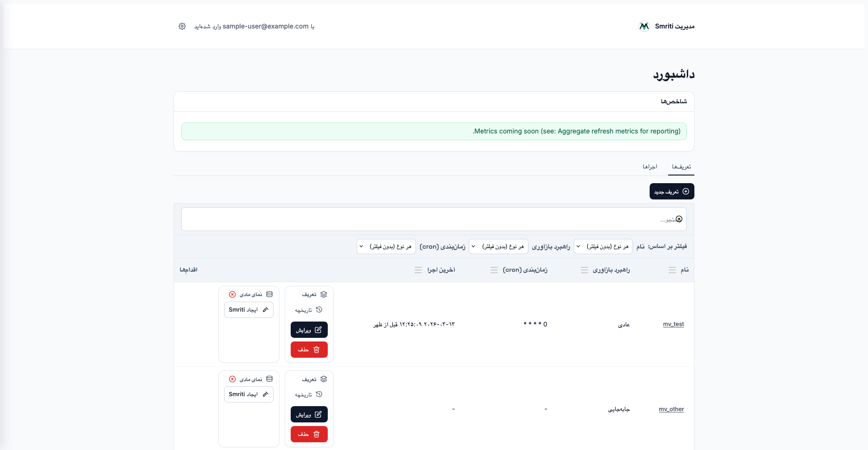Click history icon for mv_test row
868x450 pixels.
tap(319, 310)
